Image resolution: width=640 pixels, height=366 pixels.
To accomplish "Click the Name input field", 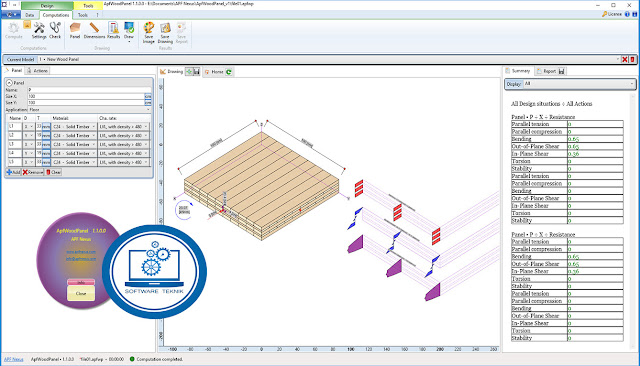I will (89, 90).
